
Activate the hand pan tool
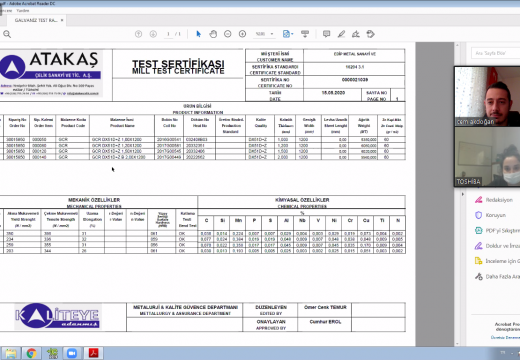[213, 34]
